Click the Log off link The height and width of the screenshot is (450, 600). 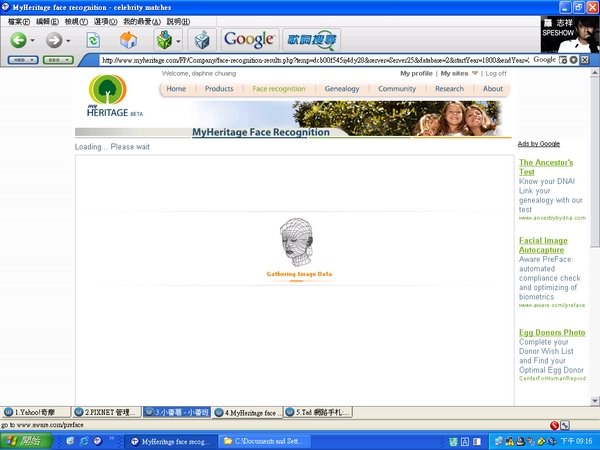point(496,73)
